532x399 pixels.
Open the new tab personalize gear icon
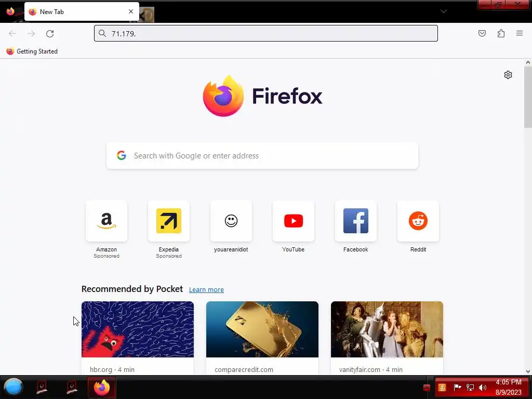point(508,75)
